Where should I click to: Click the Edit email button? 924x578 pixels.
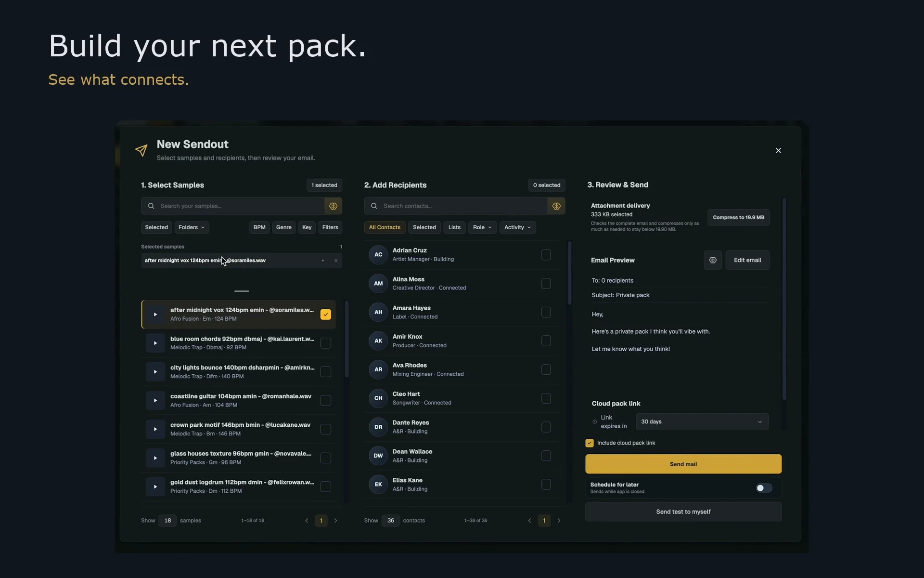point(747,260)
